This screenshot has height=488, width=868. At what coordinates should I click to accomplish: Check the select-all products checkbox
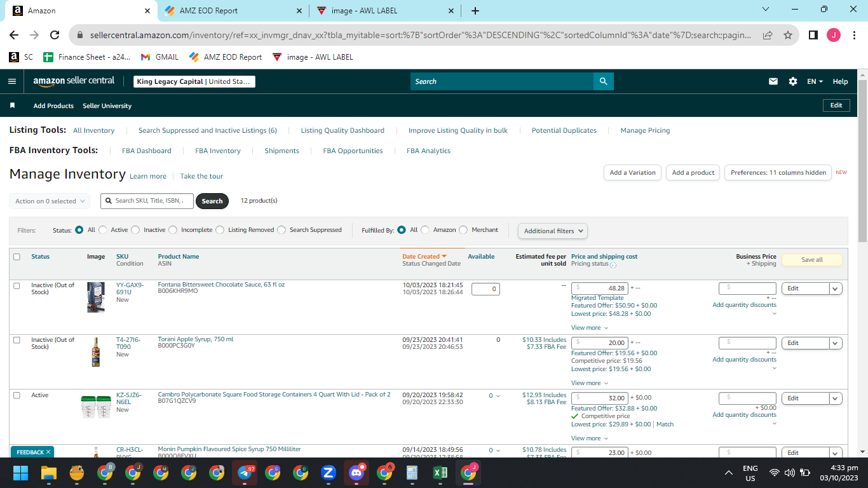[17, 257]
